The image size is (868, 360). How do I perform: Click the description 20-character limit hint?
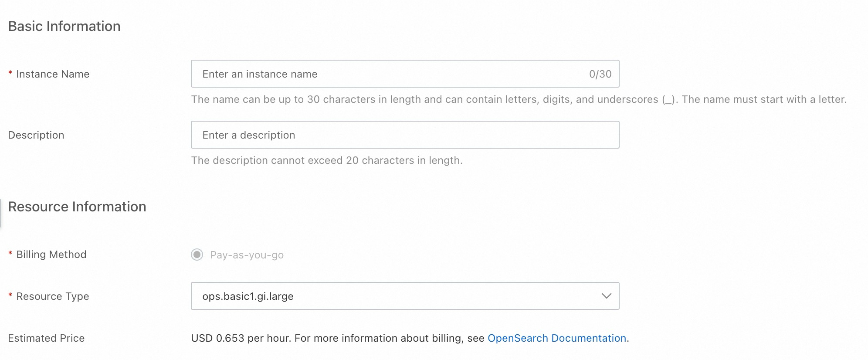(x=327, y=160)
